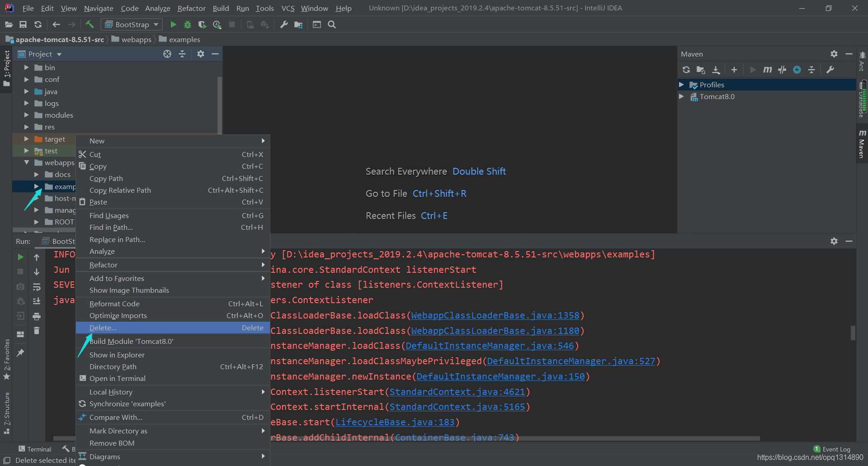Viewport: 868px width, 466px height.
Task: Expand the docs folder
Action: (x=36, y=174)
